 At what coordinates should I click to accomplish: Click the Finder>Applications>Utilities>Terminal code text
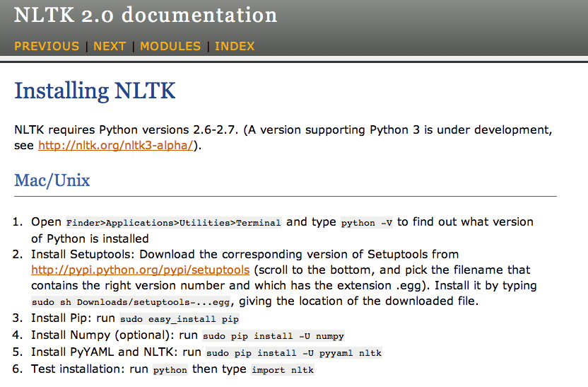point(174,223)
